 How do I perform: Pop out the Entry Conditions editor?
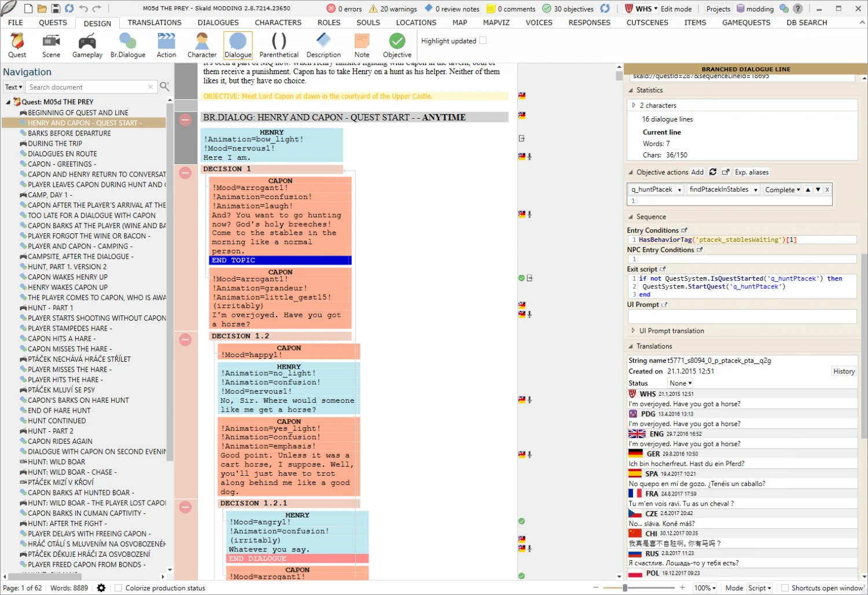coord(685,230)
